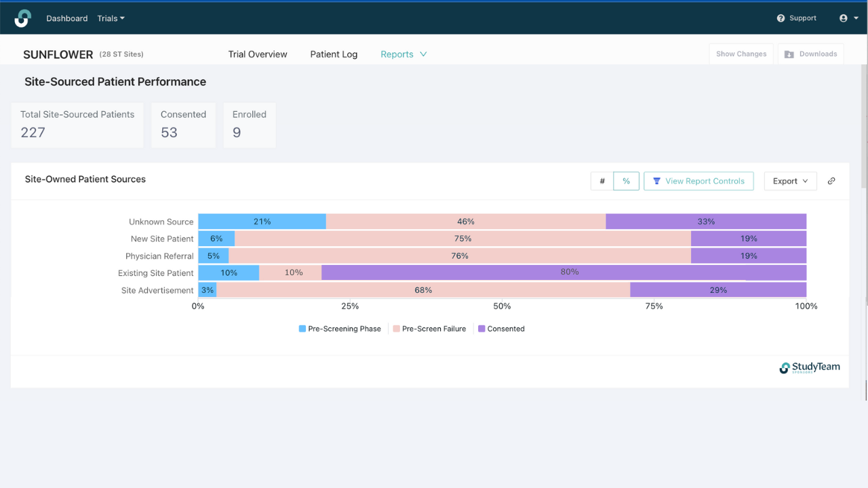Image resolution: width=868 pixels, height=488 pixels.
Task: Click the Downloads folder icon
Action: point(789,54)
